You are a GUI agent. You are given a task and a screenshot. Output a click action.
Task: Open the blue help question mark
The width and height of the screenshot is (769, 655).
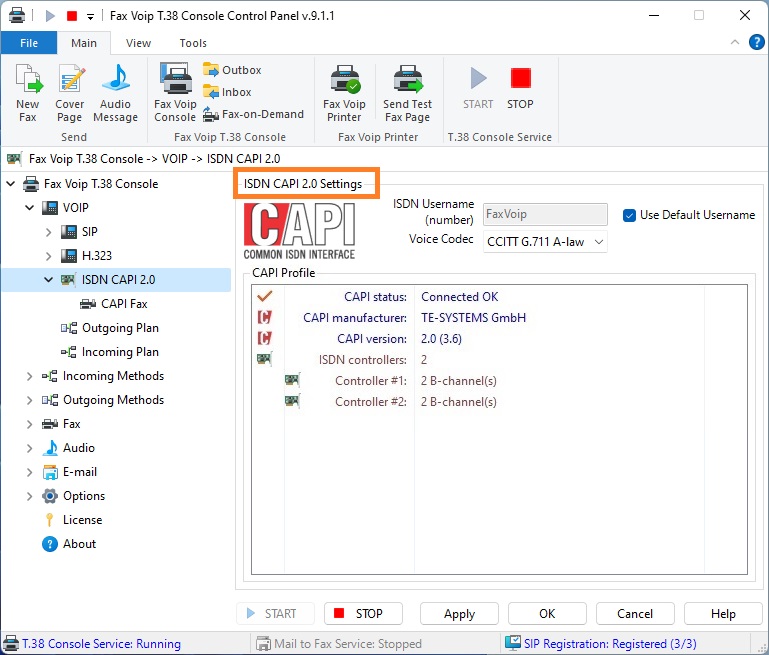pyautogui.click(x=757, y=42)
